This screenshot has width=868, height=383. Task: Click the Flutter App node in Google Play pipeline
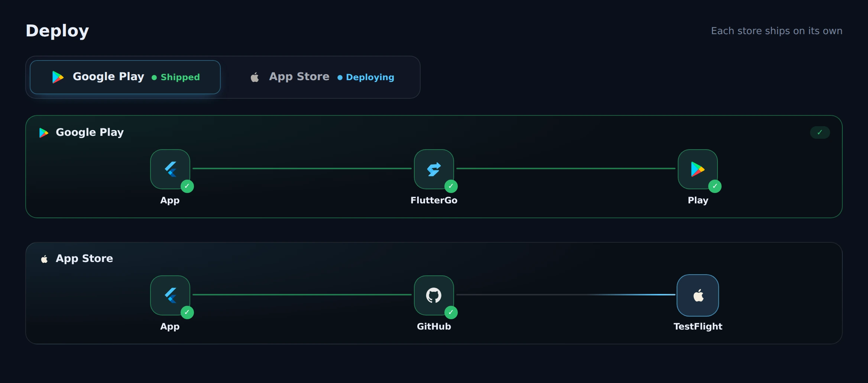tap(170, 169)
